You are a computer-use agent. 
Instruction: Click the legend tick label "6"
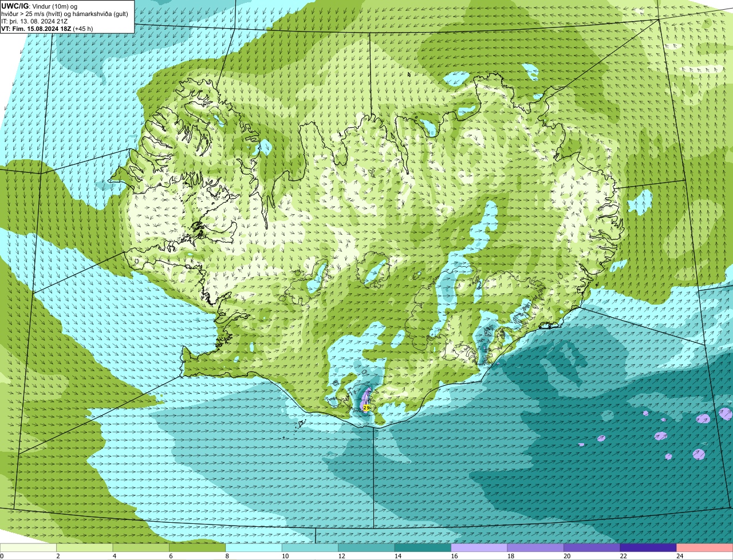(x=171, y=556)
